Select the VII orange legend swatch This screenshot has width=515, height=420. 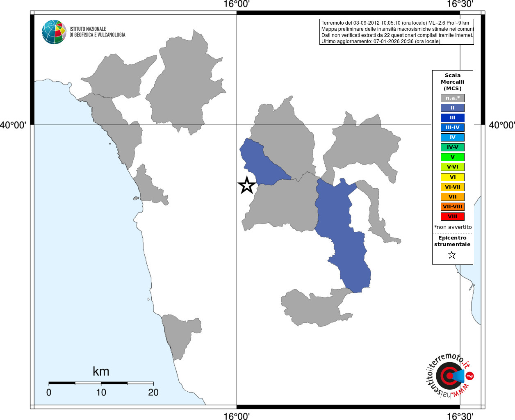453,197
